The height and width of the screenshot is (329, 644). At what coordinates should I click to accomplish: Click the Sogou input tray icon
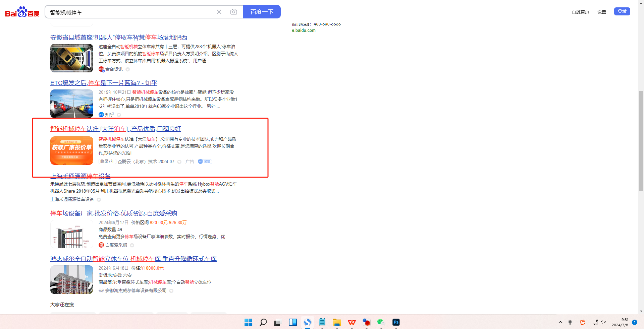click(583, 322)
